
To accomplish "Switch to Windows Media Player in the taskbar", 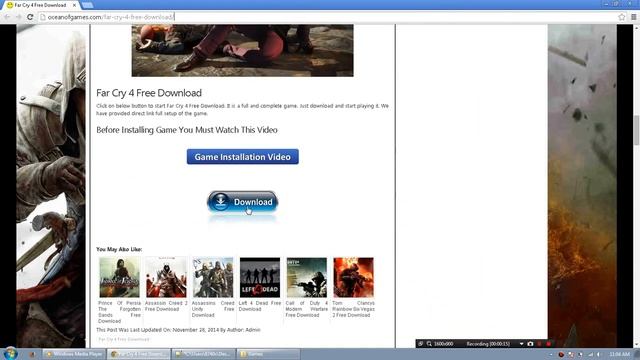I will coord(74,354).
